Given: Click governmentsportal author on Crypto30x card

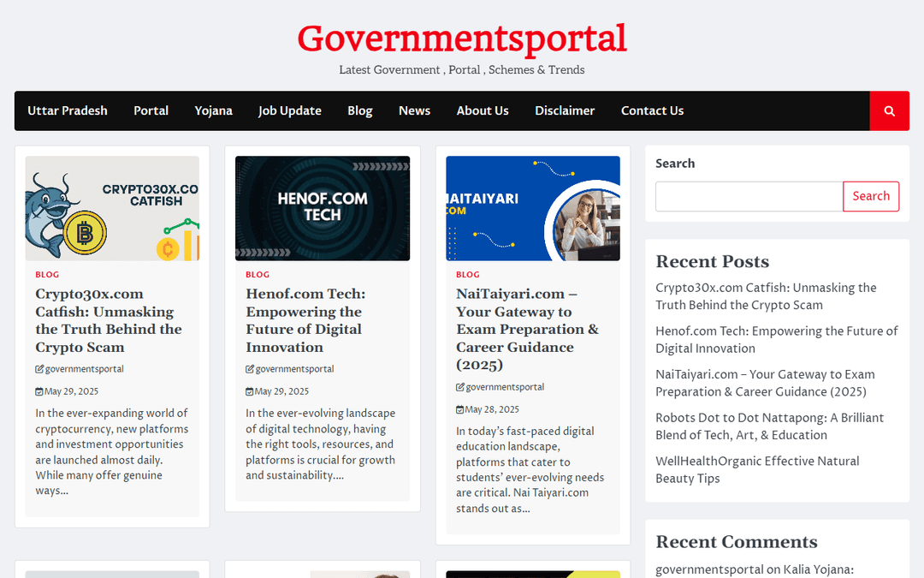Looking at the screenshot, I should [84, 369].
